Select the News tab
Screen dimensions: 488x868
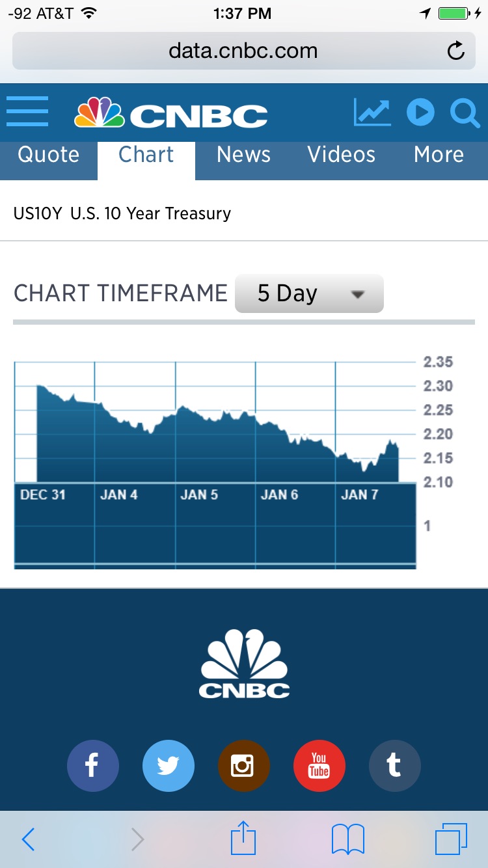point(243,155)
